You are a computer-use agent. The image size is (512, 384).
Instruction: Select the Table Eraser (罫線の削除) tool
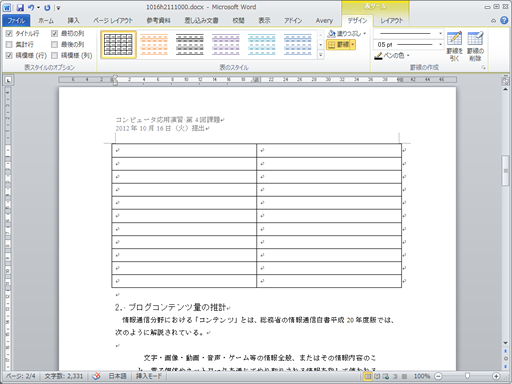click(475, 46)
